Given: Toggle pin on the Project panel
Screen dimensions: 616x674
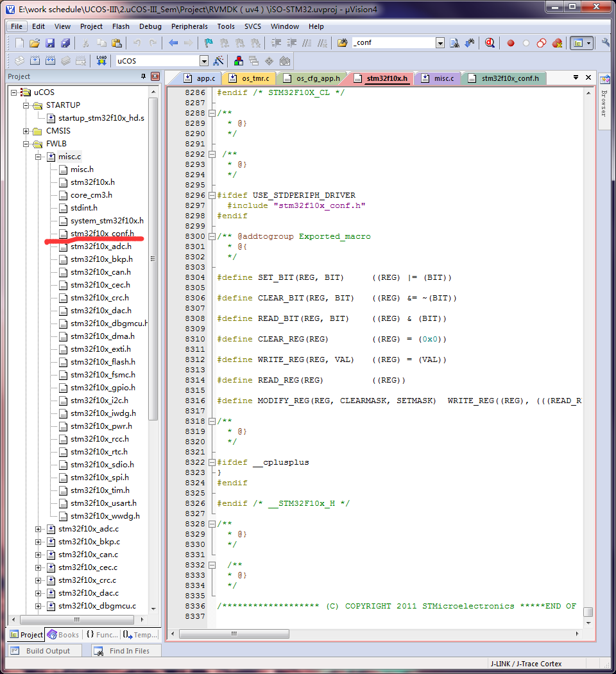Looking at the screenshot, I should coord(143,76).
